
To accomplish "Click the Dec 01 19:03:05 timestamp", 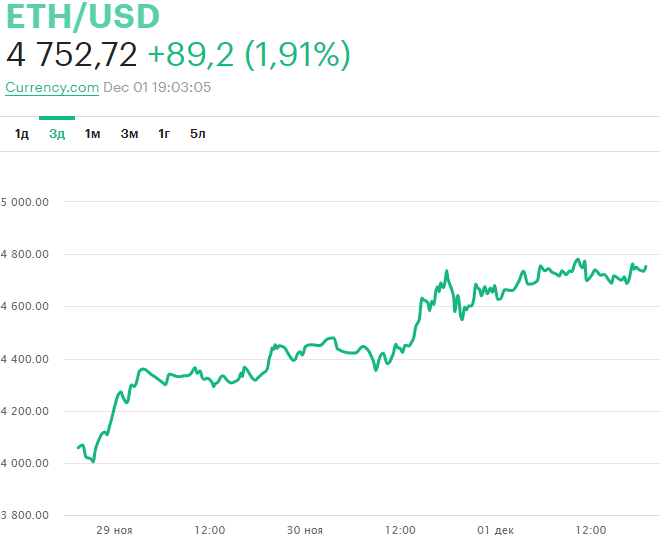I will pyautogui.click(x=157, y=87).
